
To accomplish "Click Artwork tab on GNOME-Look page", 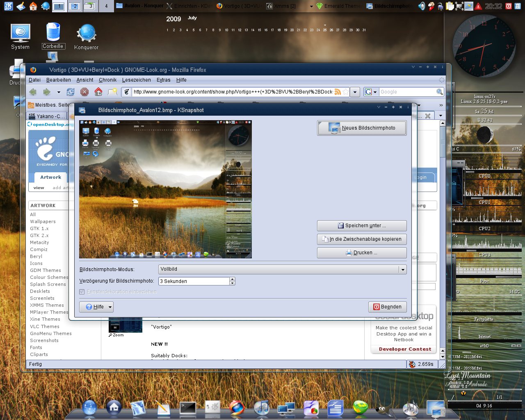I will pyautogui.click(x=50, y=177).
